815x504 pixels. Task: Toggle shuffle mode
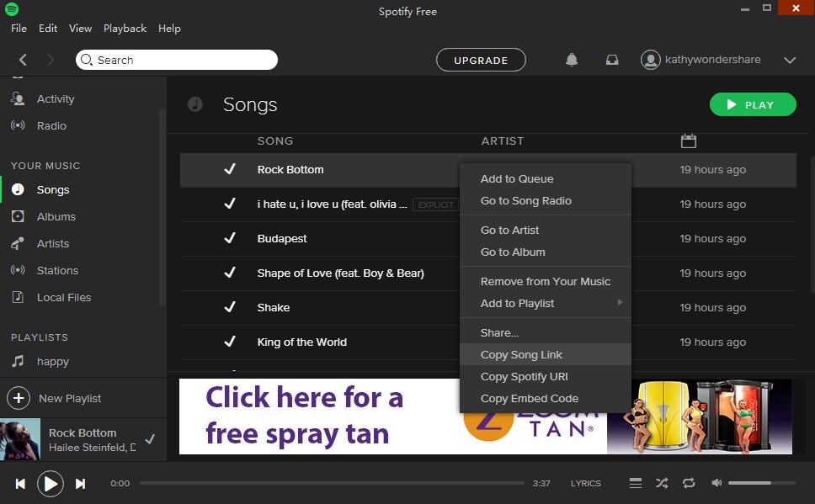662,483
